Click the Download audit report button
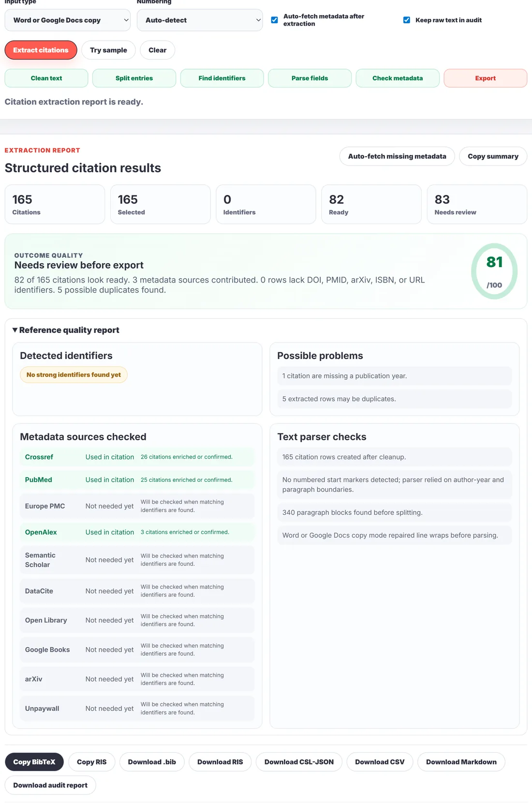Image resolution: width=532 pixels, height=806 pixels. pyautogui.click(x=50, y=785)
